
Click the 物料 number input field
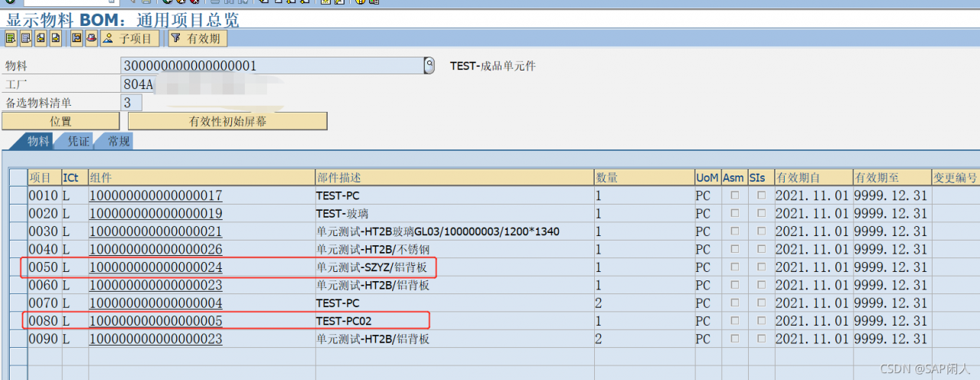tap(272, 66)
